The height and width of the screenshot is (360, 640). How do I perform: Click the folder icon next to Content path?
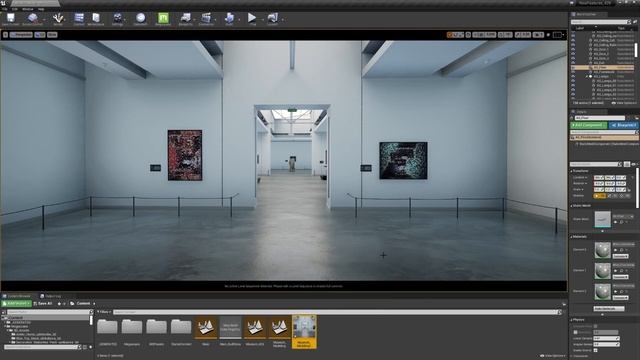tap(72, 304)
